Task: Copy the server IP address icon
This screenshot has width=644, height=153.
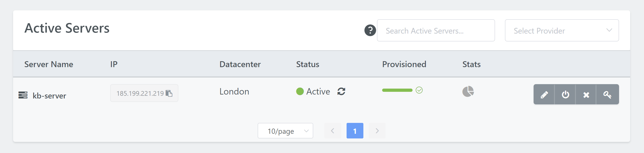Action: click(x=169, y=93)
